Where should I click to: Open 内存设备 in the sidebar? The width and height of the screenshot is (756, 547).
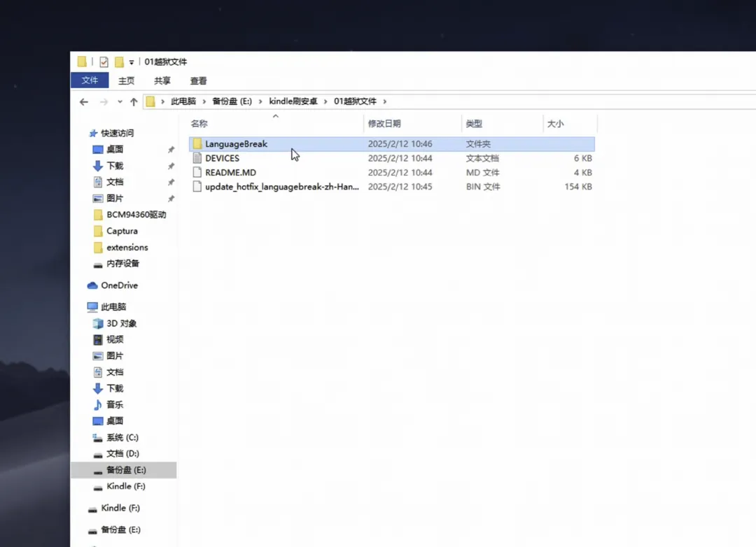pyautogui.click(x=122, y=264)
